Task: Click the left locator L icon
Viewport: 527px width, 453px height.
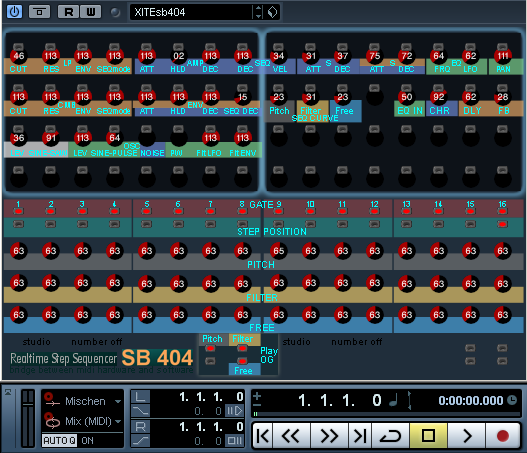Action: [x=140, y=397]
